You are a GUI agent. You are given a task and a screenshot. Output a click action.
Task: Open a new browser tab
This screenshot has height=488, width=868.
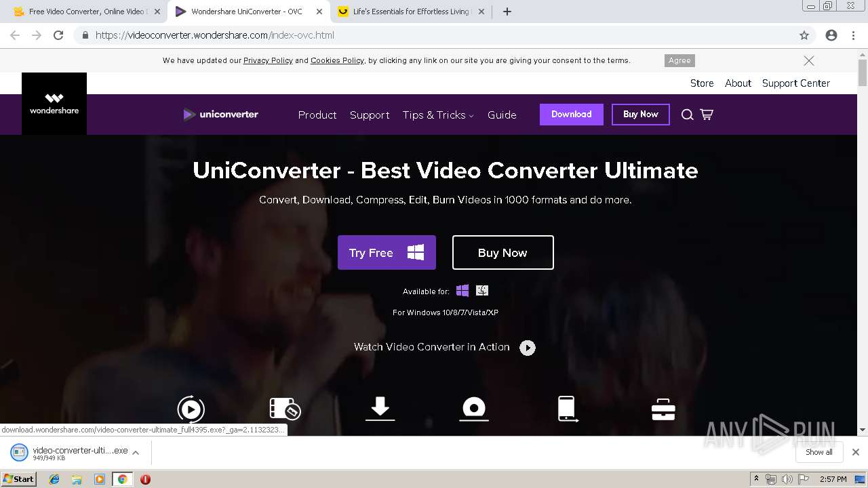coord(507,12)
